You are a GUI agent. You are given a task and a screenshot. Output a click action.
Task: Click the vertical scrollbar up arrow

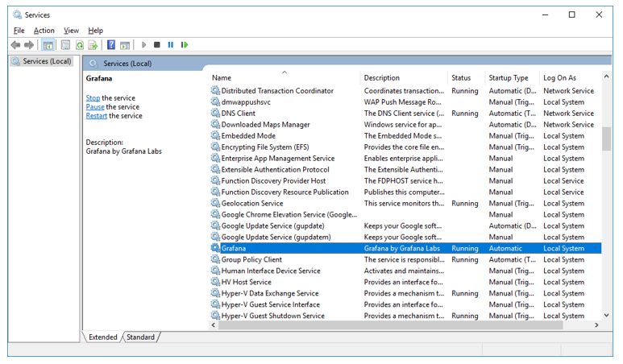click(x=606, y=77)
